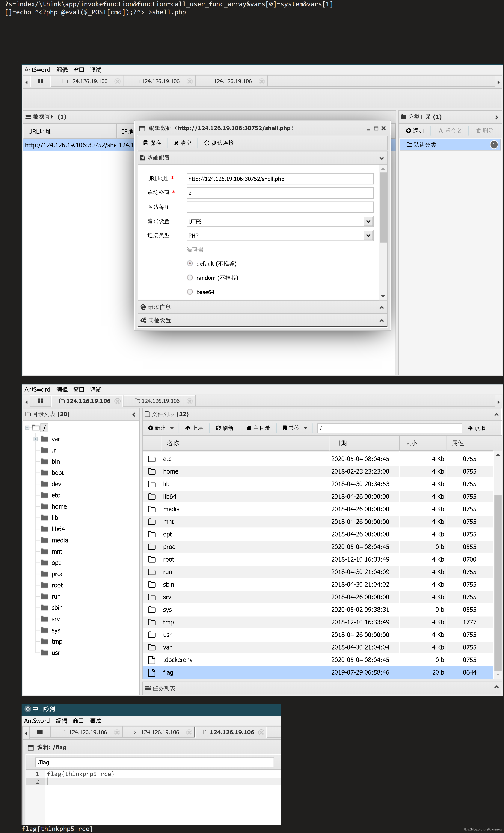The image size is (504, 833).
Task: Expand the 其他设置 section
Action: pyautogui.click(x=381, y=321)
